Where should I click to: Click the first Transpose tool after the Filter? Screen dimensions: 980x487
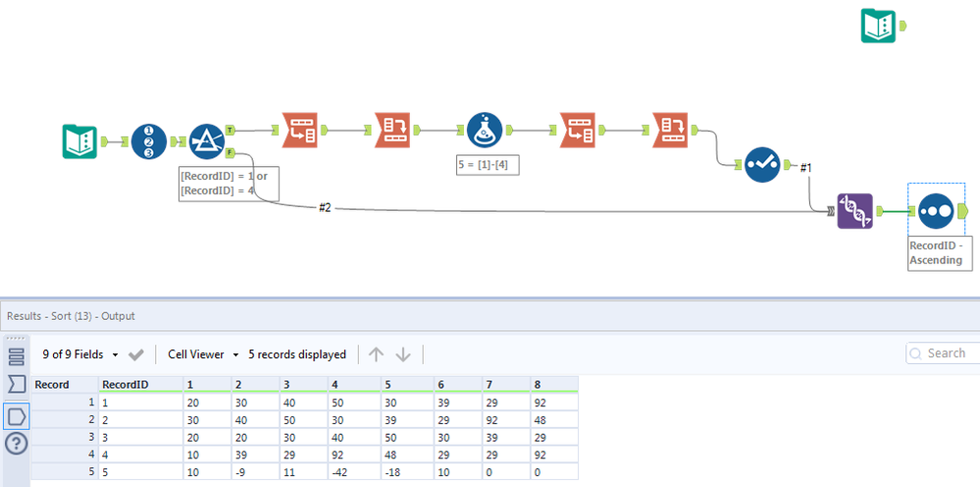tap(300, 130)
